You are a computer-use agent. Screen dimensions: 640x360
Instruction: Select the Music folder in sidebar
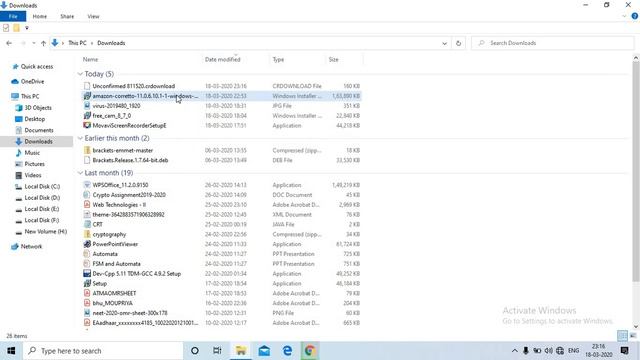point(32,153)
